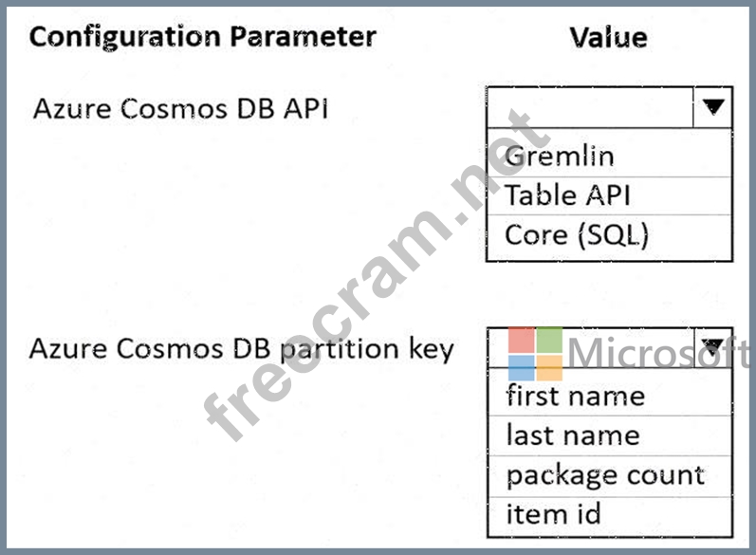The image size is (756, 555).
Task: Click the Microsoft four-square logo icon
Action: pyautogui.click(x=535, y=354)
